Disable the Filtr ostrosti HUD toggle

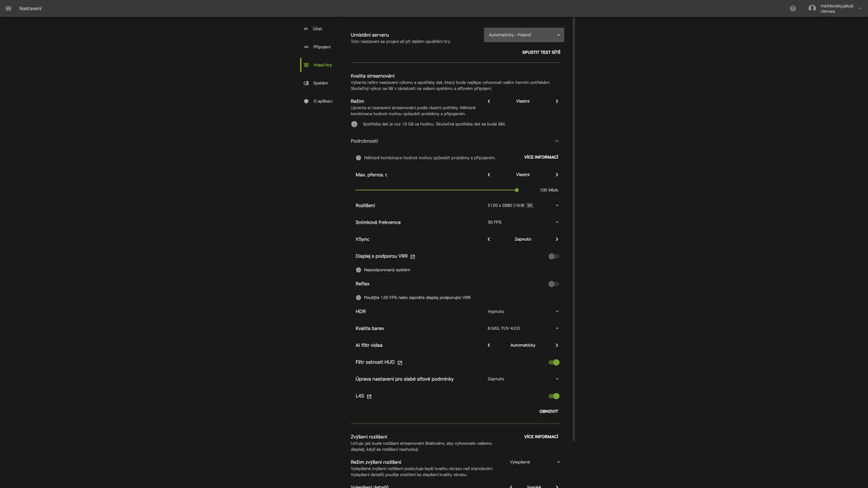(x=554, y=362)
